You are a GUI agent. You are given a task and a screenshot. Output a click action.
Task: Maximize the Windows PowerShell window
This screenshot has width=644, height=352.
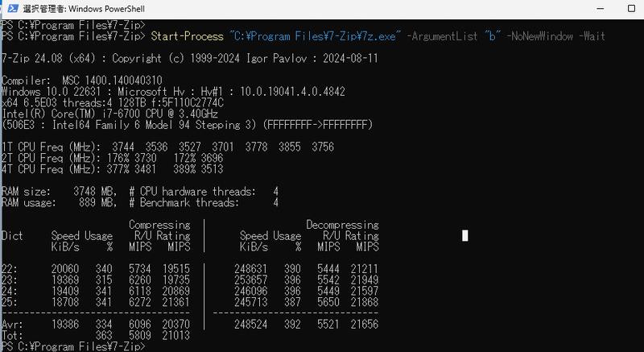click(631, 9)
